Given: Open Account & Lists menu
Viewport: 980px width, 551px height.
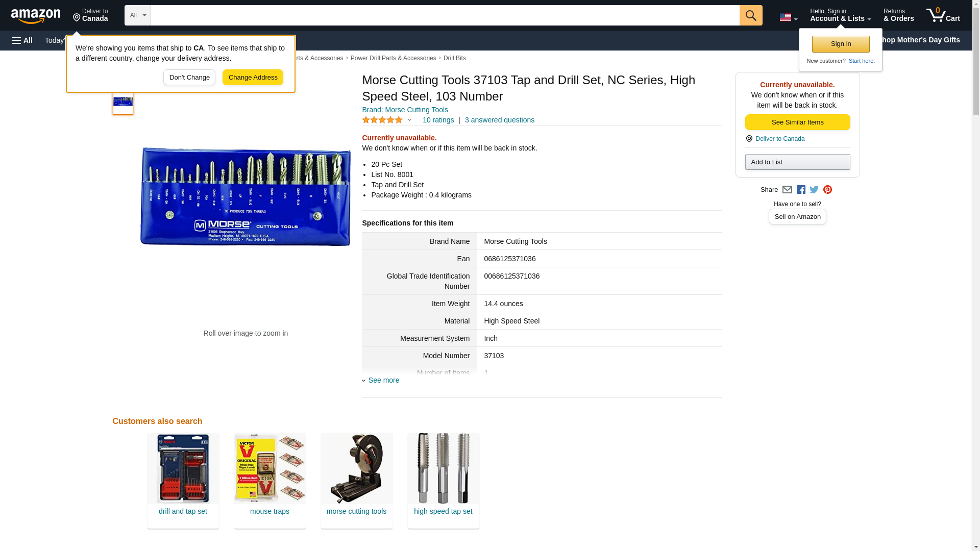Looking at the screenshot, I should (x=840, y=15).
